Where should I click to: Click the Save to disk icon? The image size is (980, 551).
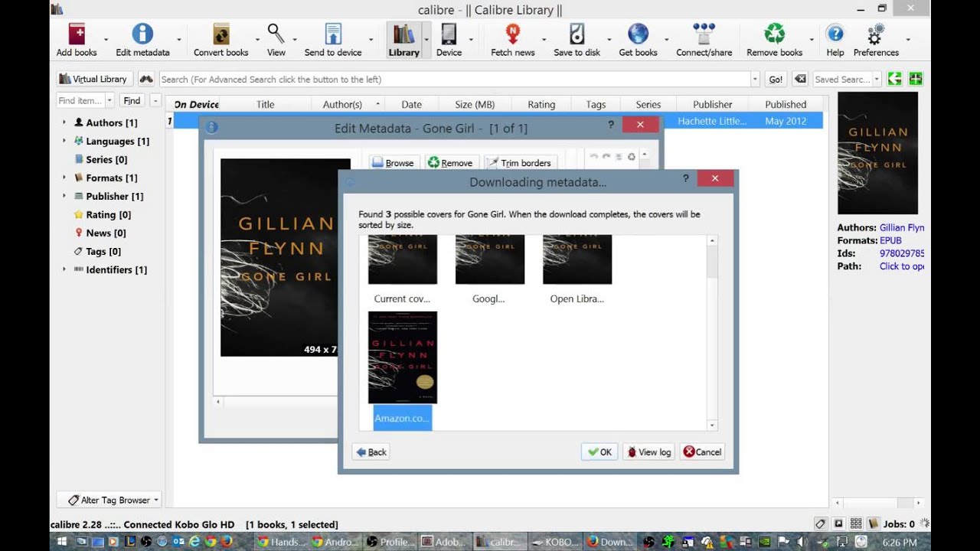pyautogui.click(x=577, y=34)
